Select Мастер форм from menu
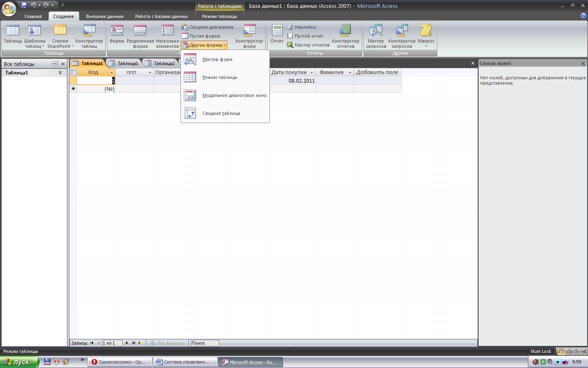588x368 pixels. coord(225,59)
